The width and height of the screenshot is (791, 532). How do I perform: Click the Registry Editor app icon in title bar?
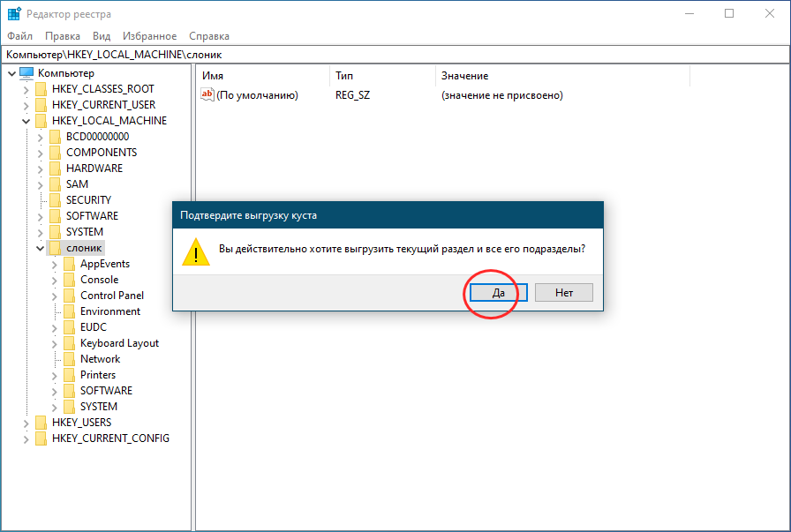point(14,13)
